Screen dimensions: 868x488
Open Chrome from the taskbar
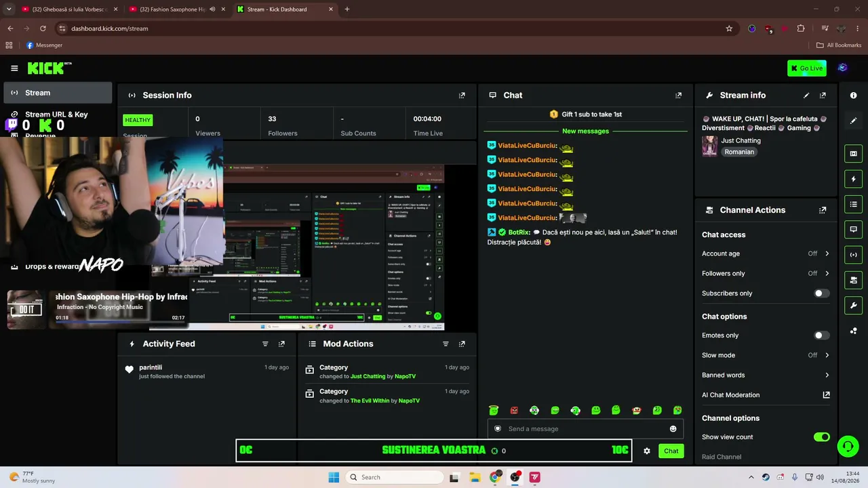click(495, 477)
